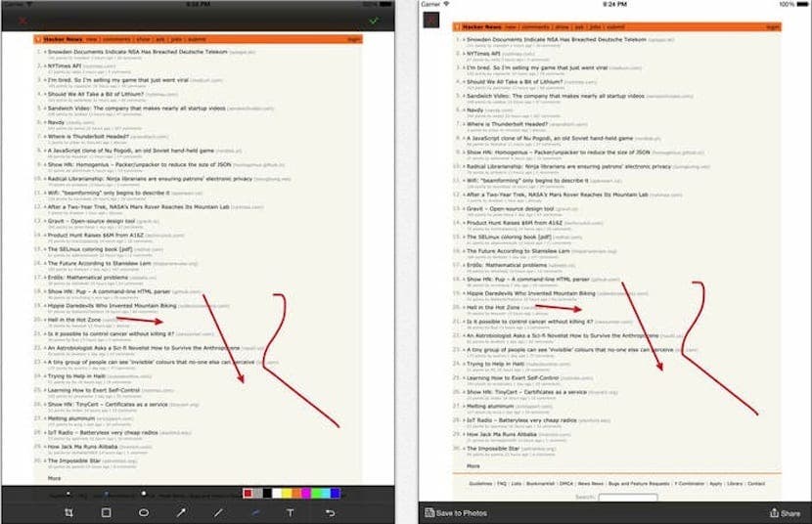Screen dimensions: 812x524
Task: Pick the orange color swatch
Action: tap(296, 494)
